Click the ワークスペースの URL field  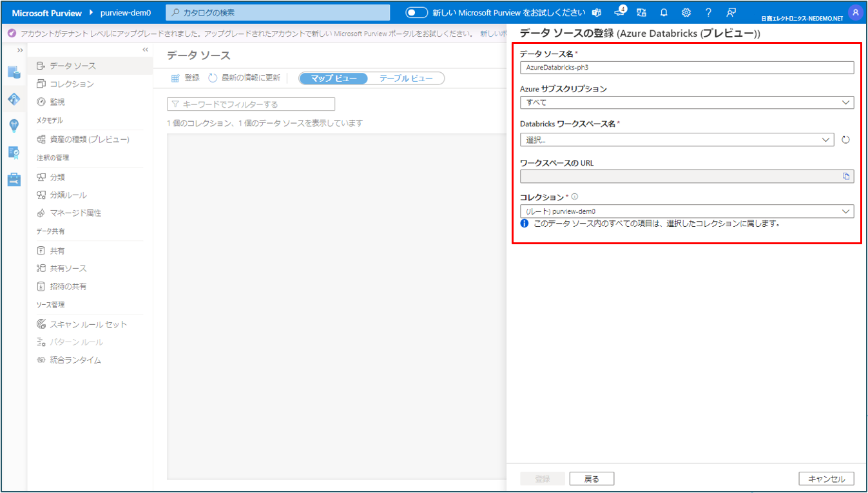click(687, 177)
